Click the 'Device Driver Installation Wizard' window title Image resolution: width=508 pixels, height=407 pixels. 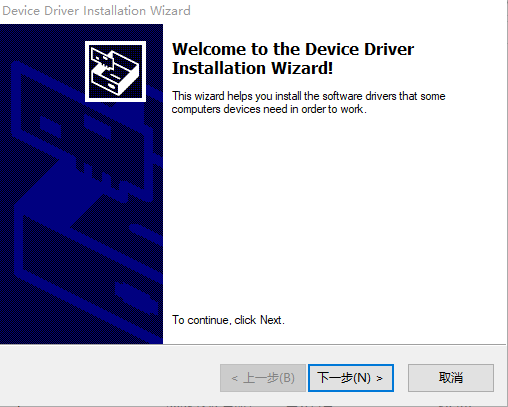(96, 11)
